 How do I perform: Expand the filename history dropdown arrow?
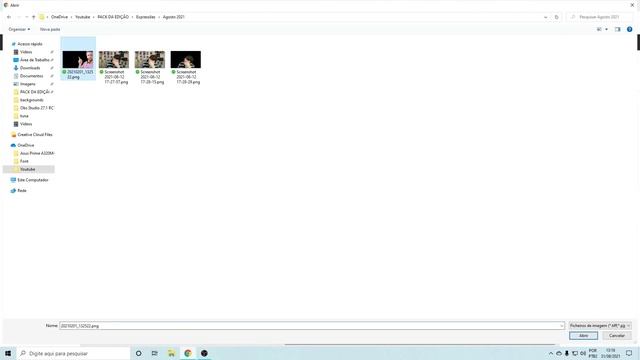click(562, 326)
